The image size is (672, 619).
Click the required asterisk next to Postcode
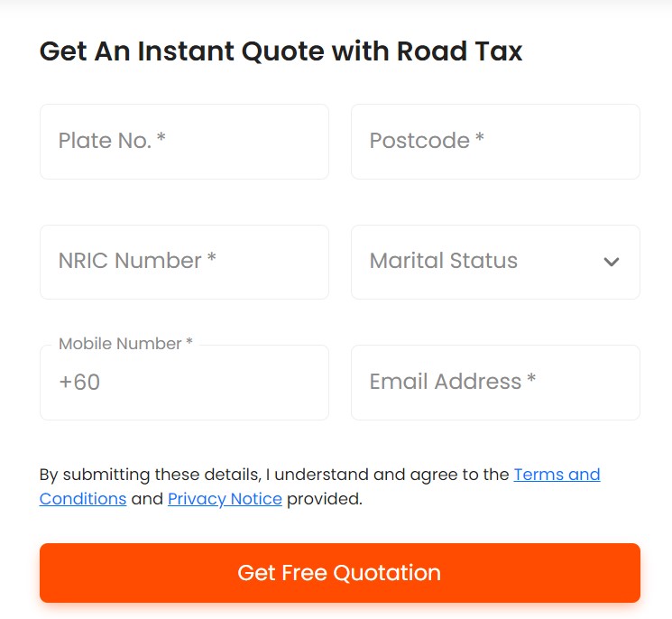tap(480, 140)
